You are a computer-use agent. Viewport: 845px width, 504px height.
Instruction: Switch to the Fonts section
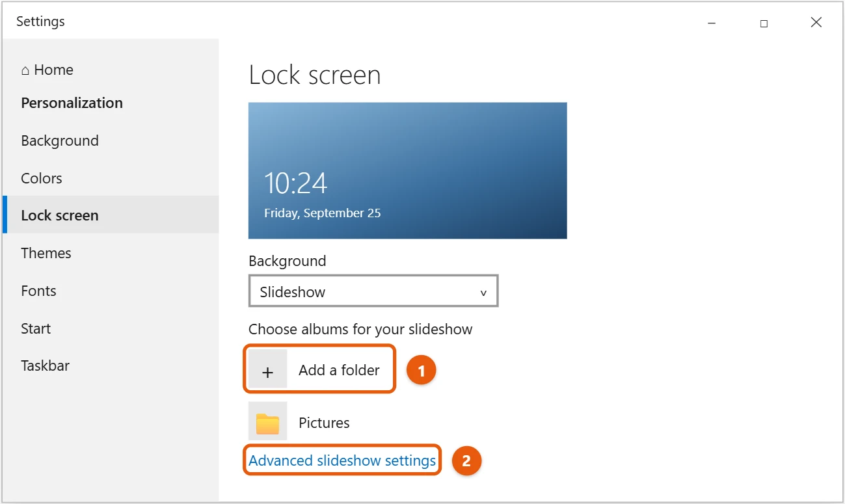[x=38, y=291]
